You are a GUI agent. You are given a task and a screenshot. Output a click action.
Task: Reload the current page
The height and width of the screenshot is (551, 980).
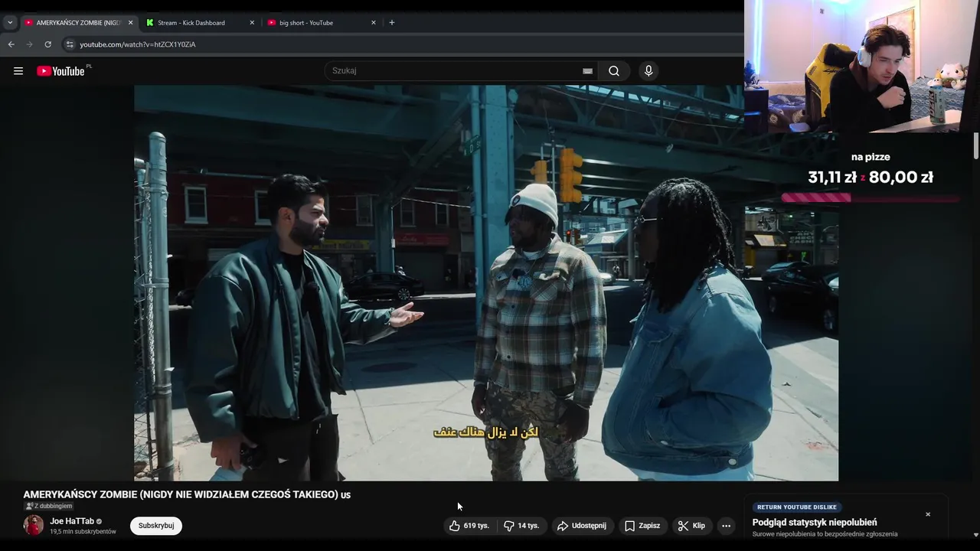tap(47, 44)
